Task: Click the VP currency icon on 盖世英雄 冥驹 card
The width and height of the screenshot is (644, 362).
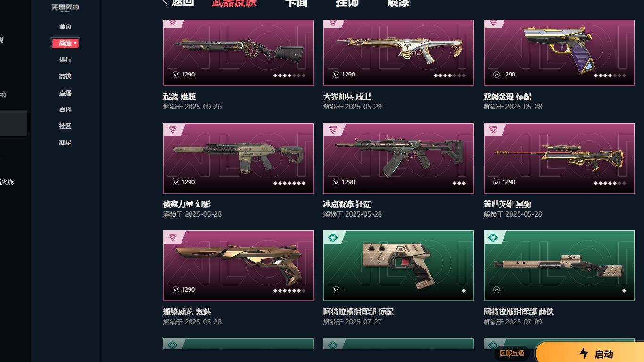Action: 496,182
